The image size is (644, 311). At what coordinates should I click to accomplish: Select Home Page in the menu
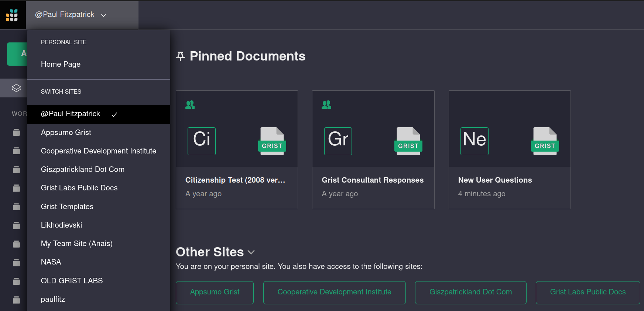(x=99, y=64)
